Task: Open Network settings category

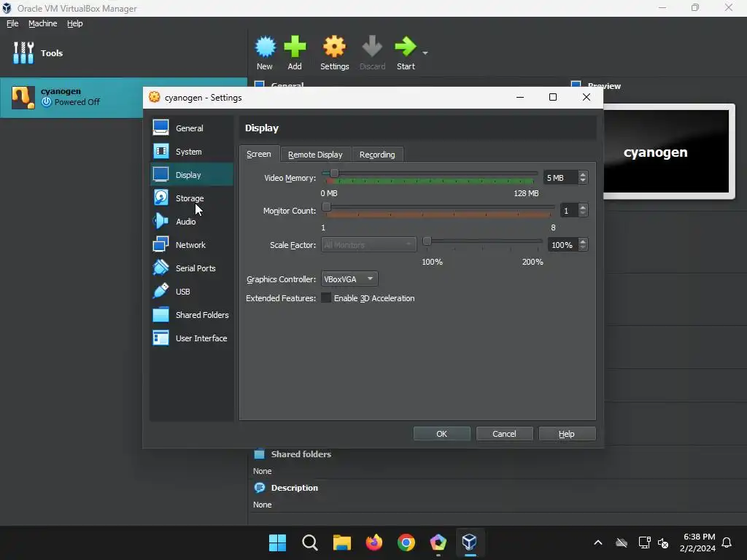Action: [192, 245]
